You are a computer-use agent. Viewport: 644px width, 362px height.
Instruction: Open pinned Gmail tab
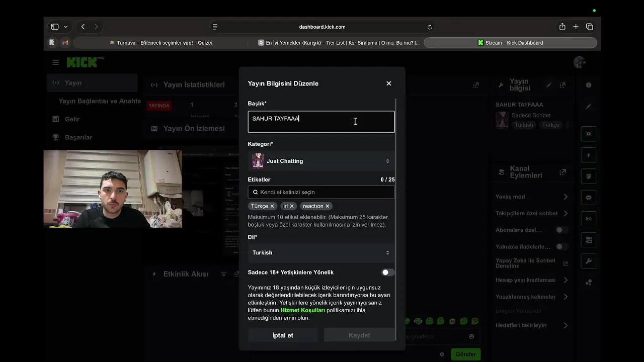65,43
